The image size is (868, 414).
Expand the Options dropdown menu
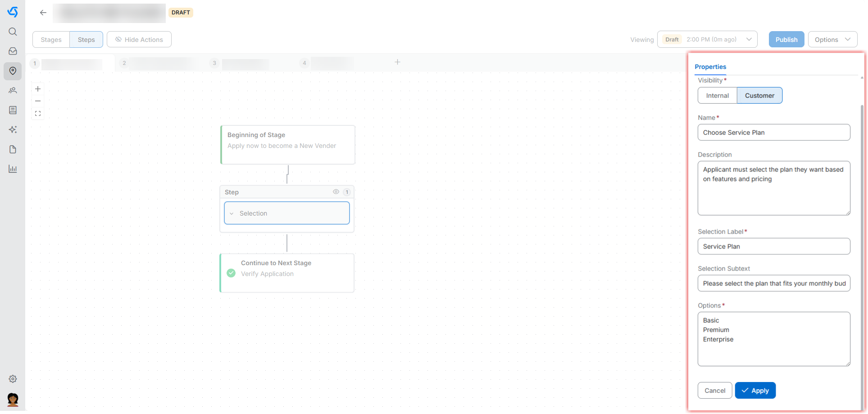(832, 40)
